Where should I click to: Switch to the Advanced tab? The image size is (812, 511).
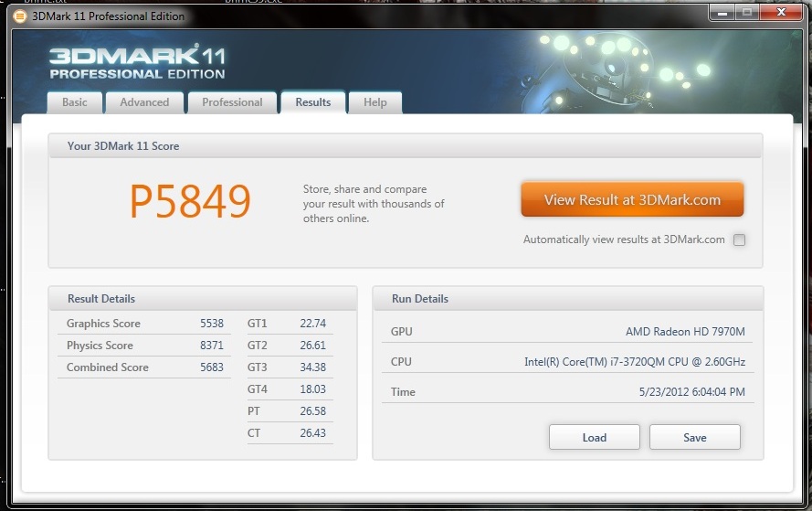click(144, 102)
